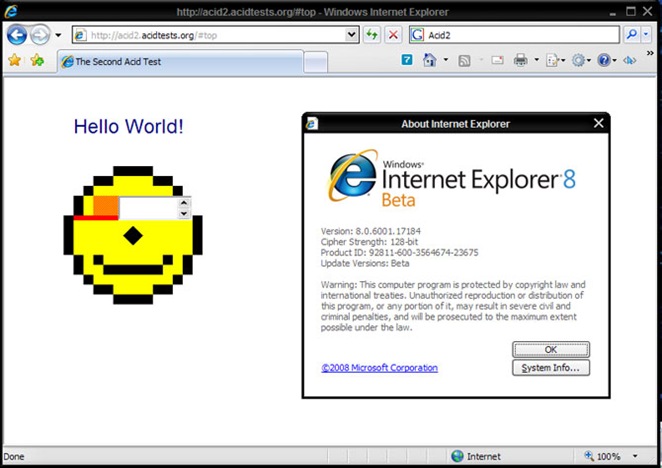Click the Print icon
This screenshot has width=662, height=468.
tap(521, 60)
